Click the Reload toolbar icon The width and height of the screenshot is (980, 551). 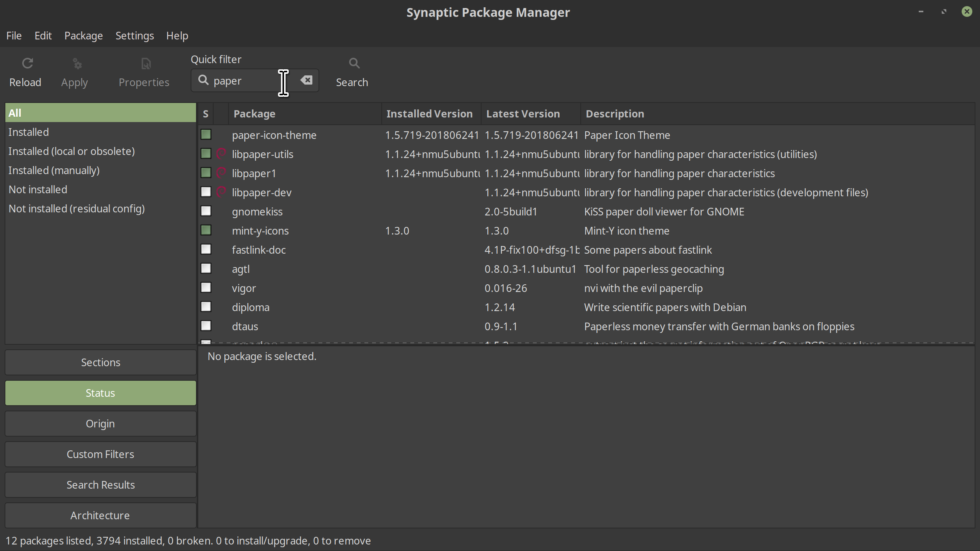tap(27, 64)
